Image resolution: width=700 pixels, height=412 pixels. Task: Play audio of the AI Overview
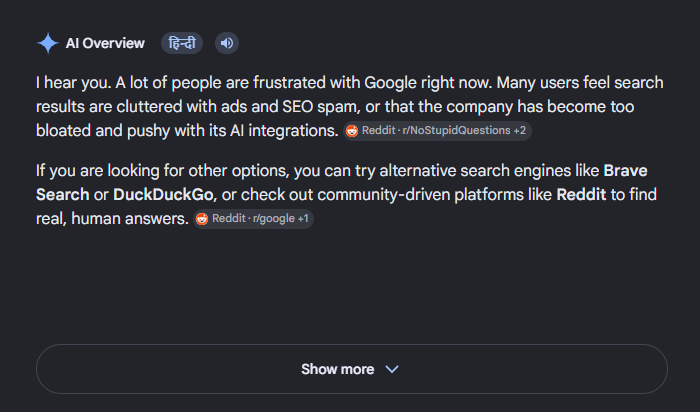coord(227,43)
